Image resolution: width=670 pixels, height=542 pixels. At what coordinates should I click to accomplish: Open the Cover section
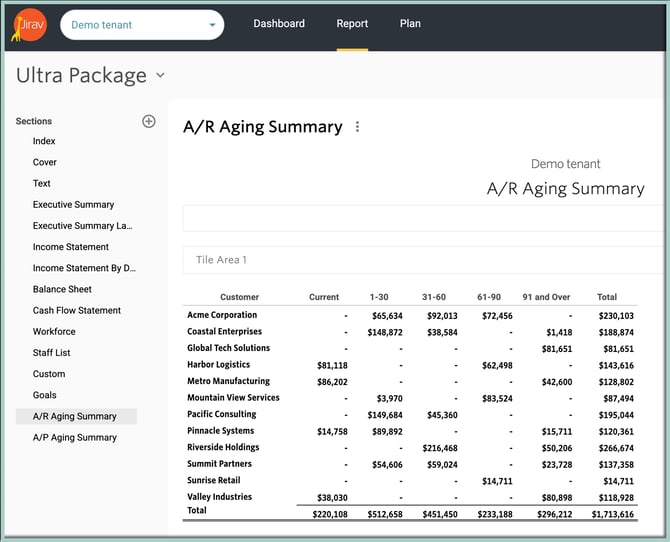click(45, 162)
